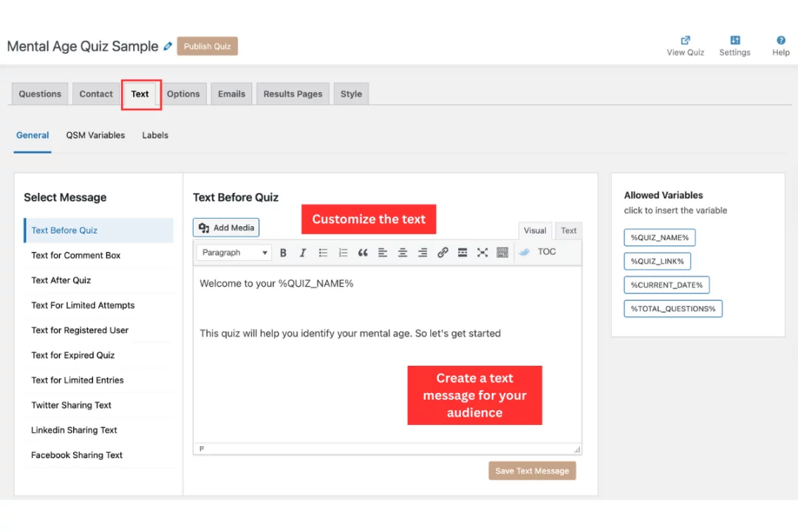Switch editor to Text mode

coord(568,231)
